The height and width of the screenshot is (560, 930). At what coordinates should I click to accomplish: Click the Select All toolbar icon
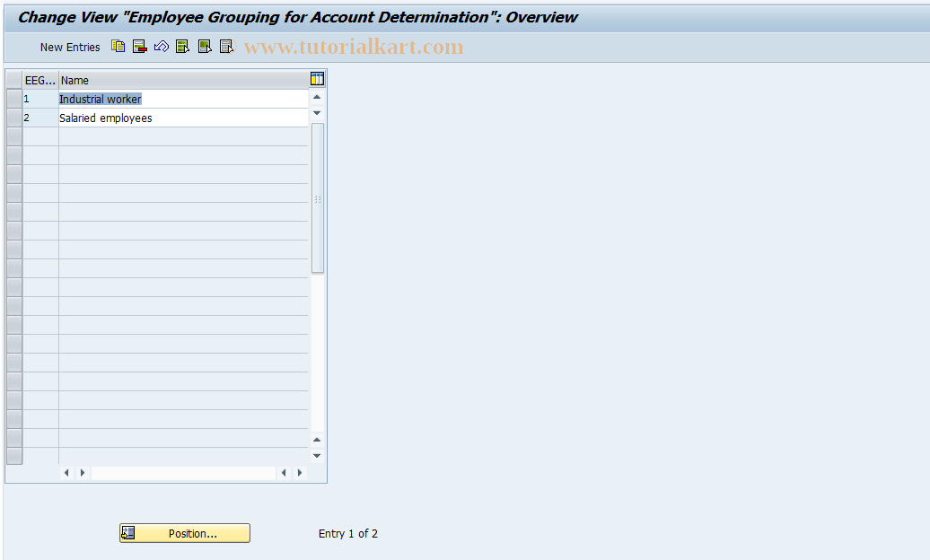183,47
